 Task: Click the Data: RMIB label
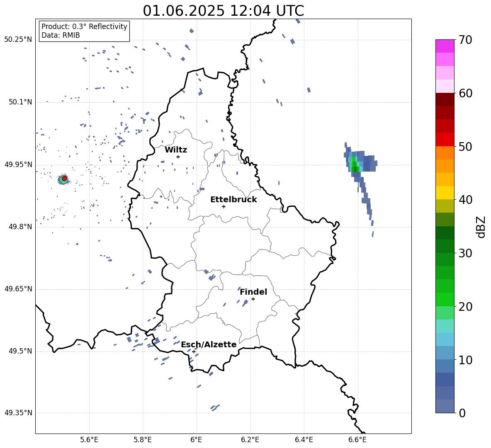point(61,35)
